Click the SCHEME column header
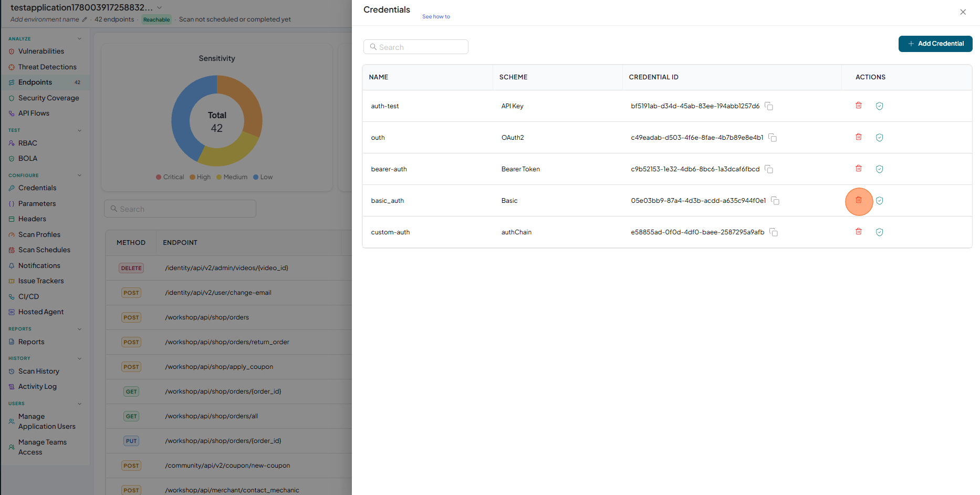The image size is (980, 495). pyautogui.click(x=513, y=77)
